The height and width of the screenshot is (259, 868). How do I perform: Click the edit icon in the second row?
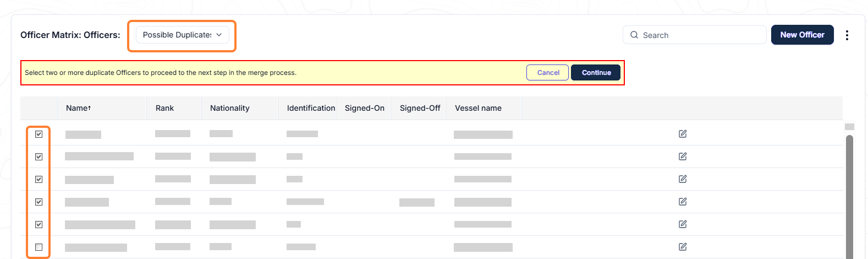[683, 157]
